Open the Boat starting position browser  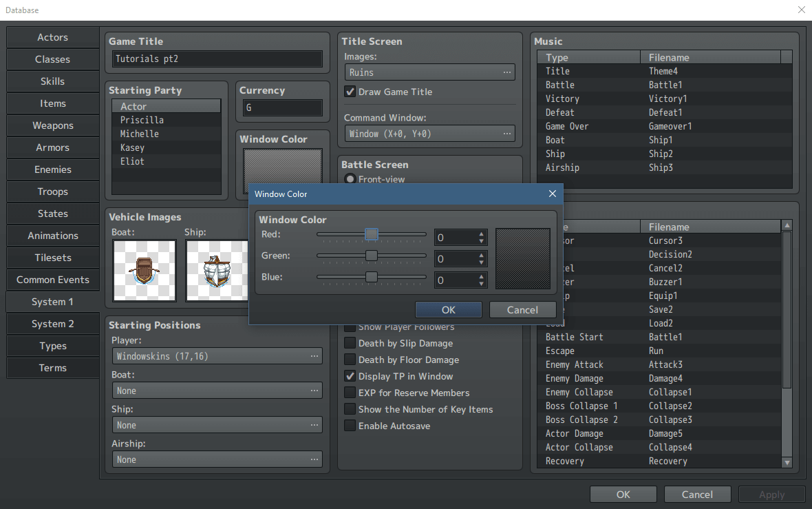click(315, 391)
